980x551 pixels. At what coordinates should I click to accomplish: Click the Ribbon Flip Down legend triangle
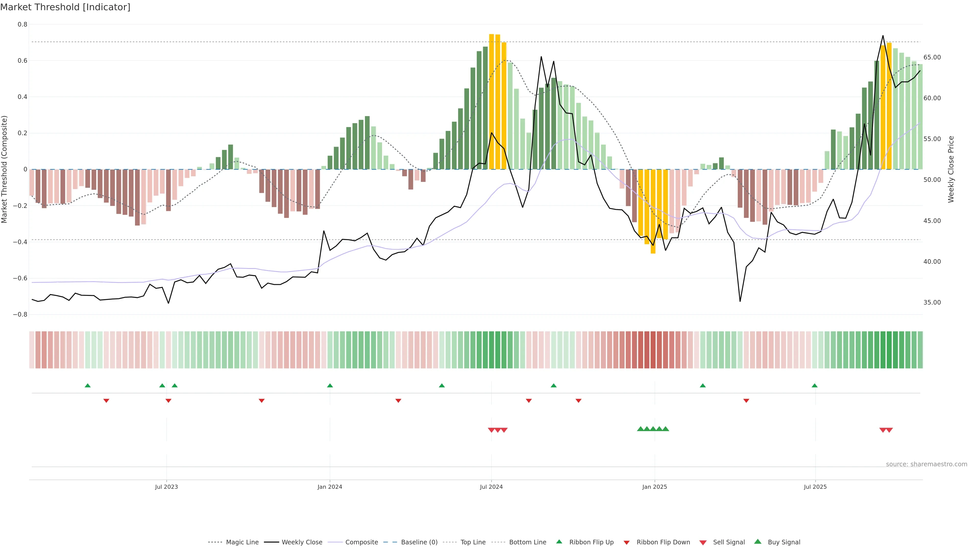[x=627, y=543]
